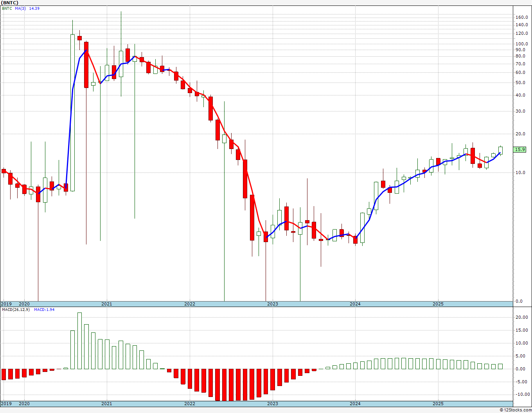Select the BNTC ticker legend label
Image resolution: width=532 pixels, height=413 pixels.
(x=7, y=9)
